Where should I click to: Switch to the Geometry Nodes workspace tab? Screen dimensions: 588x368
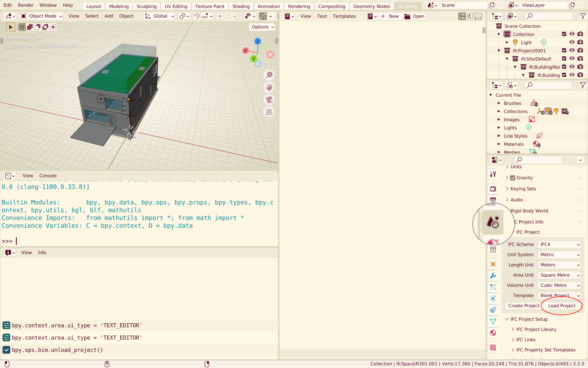[x=372, y=6]
